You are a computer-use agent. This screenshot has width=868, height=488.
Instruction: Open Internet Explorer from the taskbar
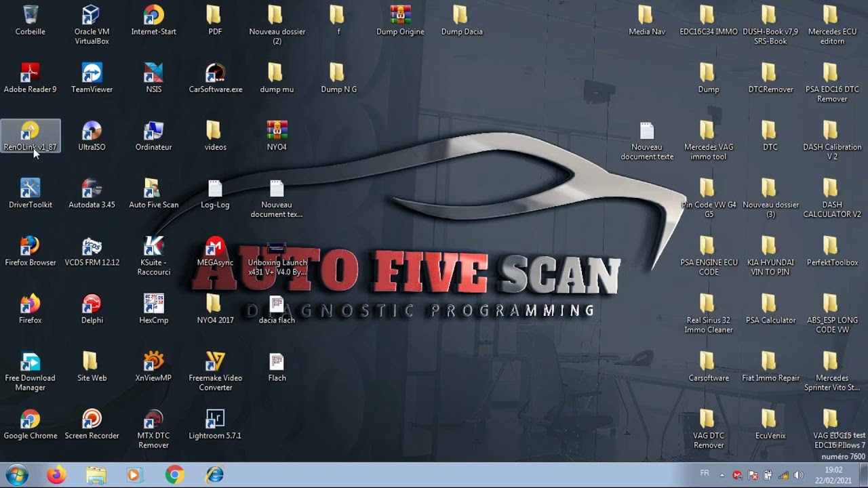[214, 475]
